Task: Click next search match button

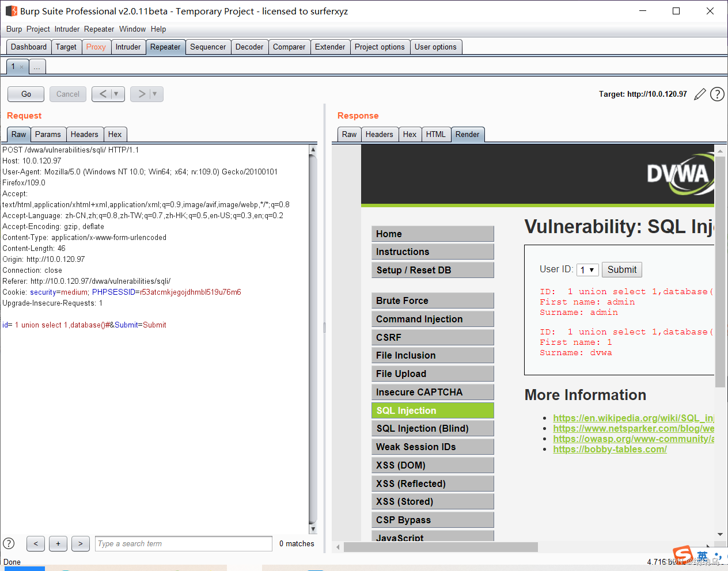Action: pos(81,543)
